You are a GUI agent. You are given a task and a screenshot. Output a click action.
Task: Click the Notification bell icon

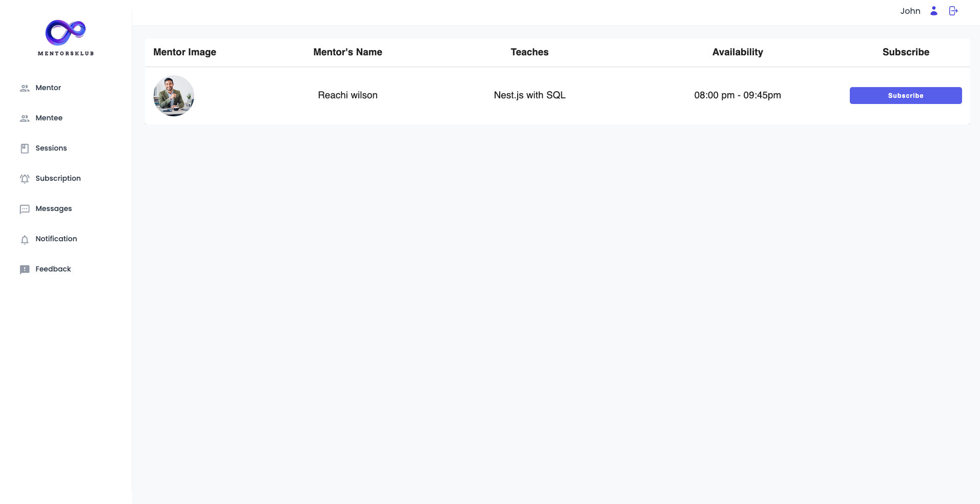point(25,239)
